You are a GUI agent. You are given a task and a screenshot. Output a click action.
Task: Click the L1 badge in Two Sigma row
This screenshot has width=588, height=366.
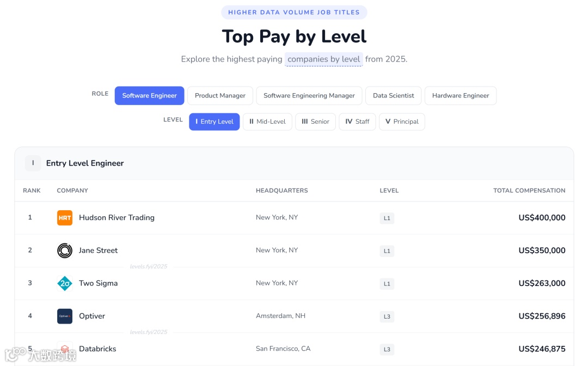[387, 284]
